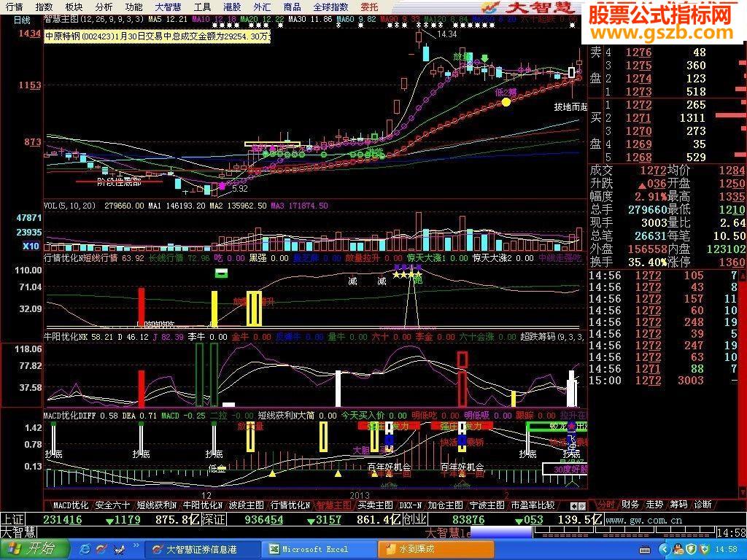
Task: Select the buy level 1 price 1272
Action: tap(638, 105)
